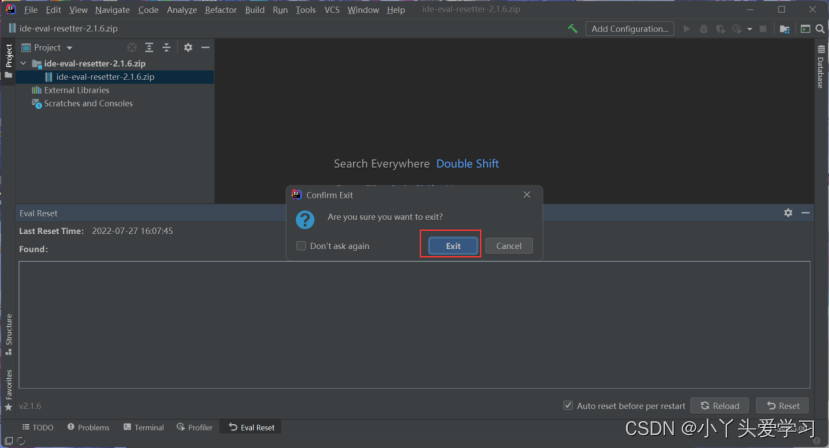Open the Navigate menu
The height and width of the screenshot is (448, 830).
[x=112, y=10]
